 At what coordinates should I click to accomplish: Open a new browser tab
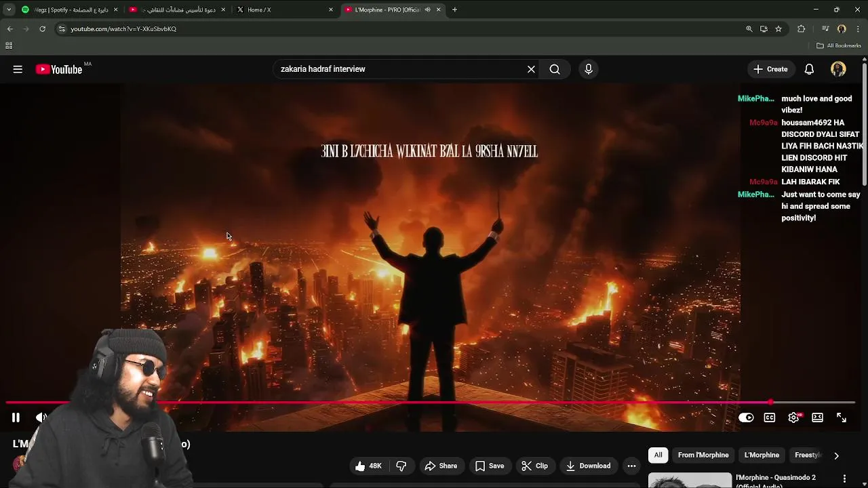[x=454, y=9]
